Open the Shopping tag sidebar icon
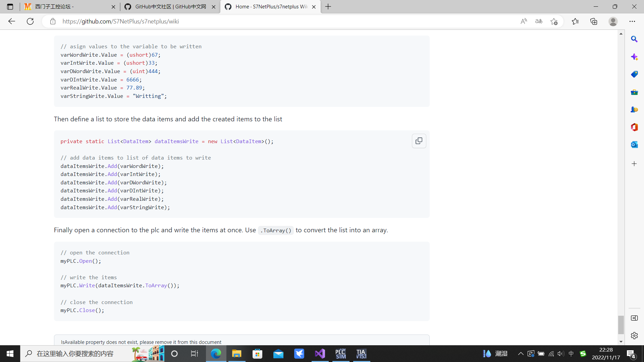Image resolution: width=644 pixels, height=362 pixels. 634,74
